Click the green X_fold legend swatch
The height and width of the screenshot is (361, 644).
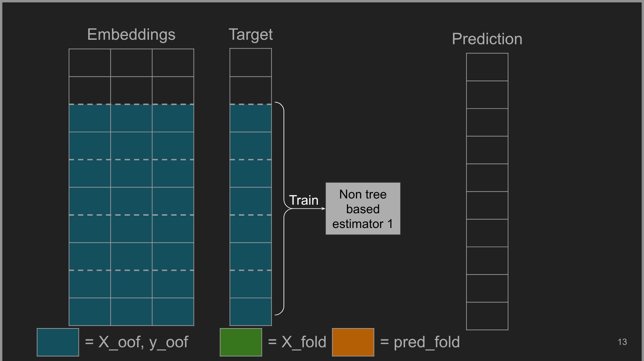(241, 342)
